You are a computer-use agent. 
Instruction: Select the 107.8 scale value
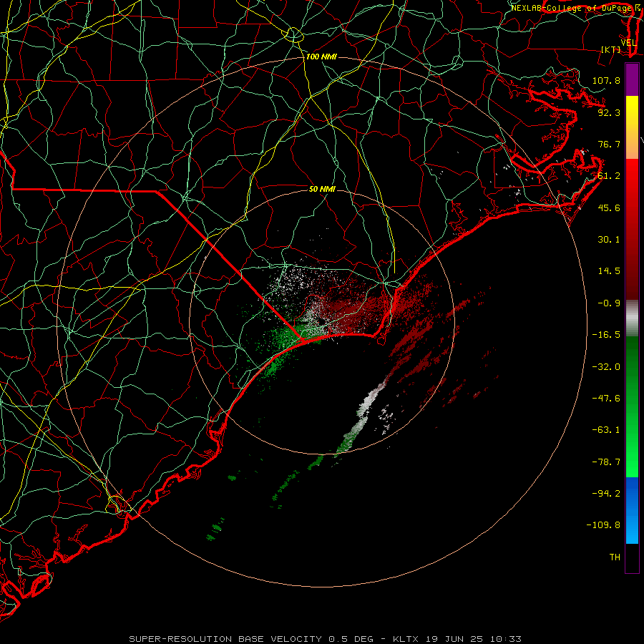pyautogui.click(x=606, y=80)
